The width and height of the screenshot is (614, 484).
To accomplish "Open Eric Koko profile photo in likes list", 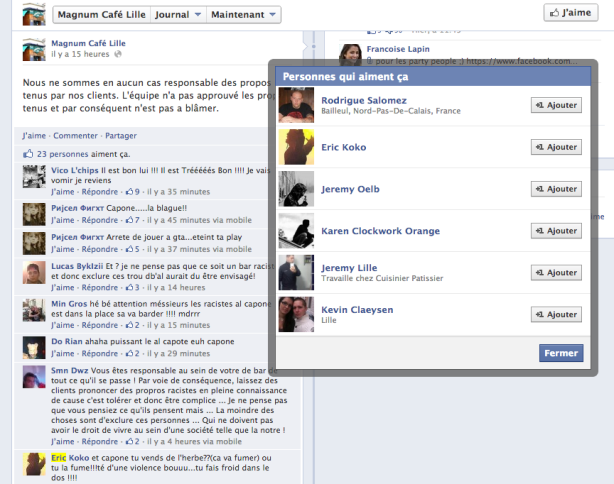I will (296, 147).
